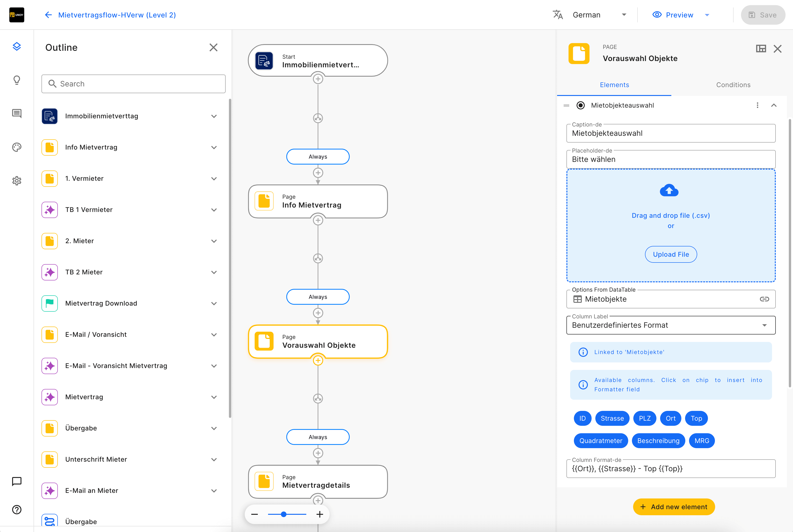Click Add new element button

673,507
